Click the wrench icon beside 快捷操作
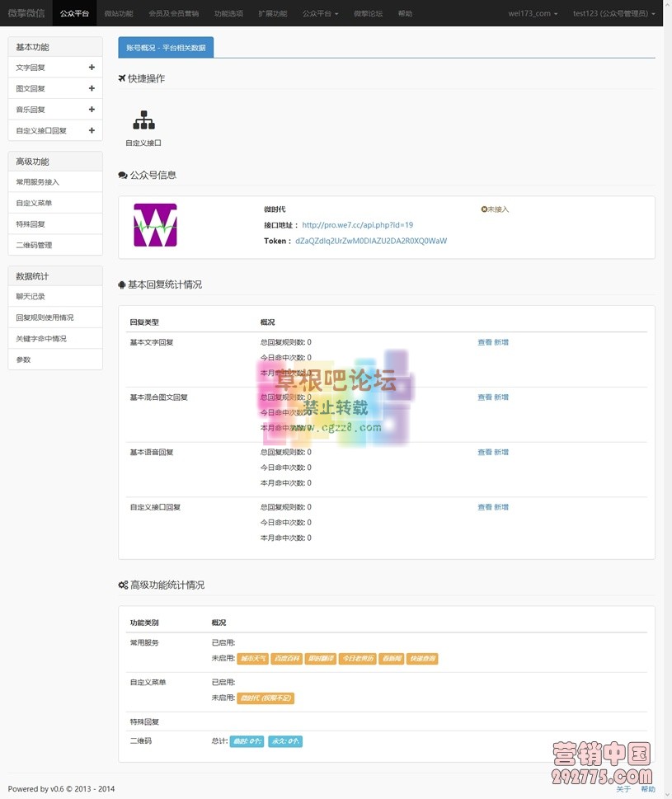The image size is (672, 799). point(121,78)
